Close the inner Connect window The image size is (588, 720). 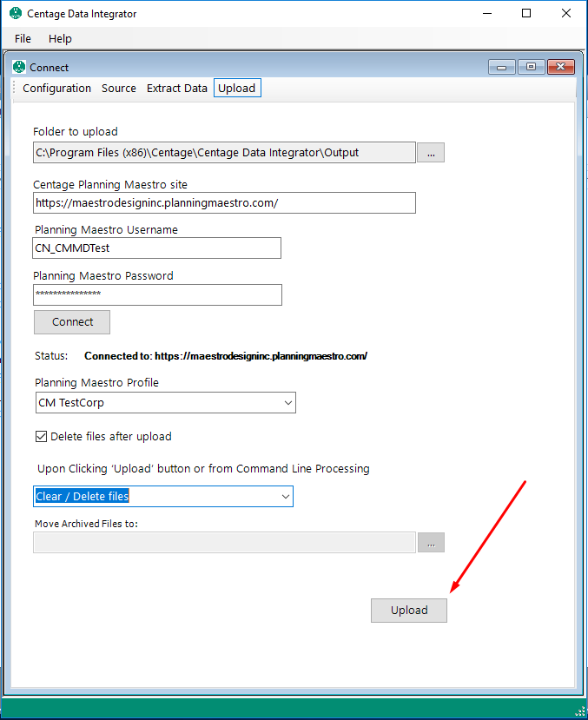click(560, 67)
